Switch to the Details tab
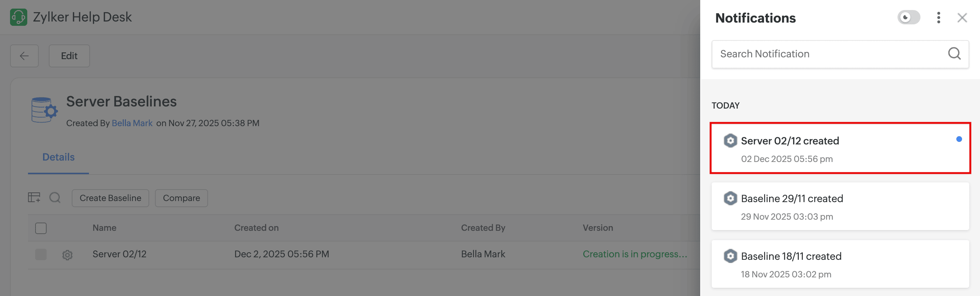This screenshot has width=980, height=296. click(58, 157)
